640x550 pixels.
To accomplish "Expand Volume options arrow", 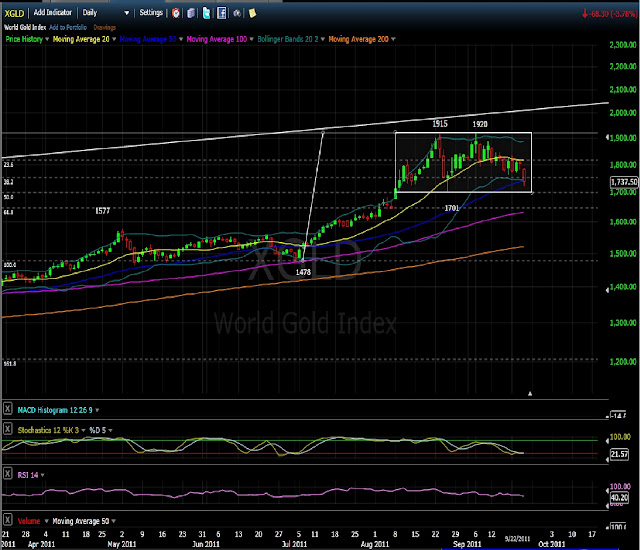I will pos(46,521).
